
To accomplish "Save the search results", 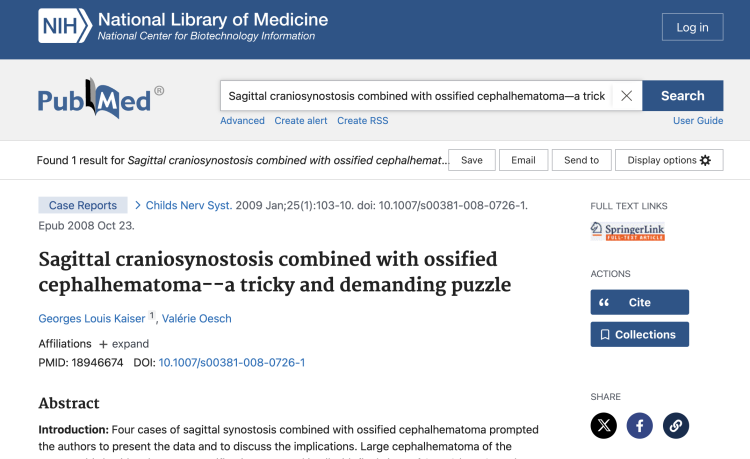I will pyautogui.click(x=472, y=160).
